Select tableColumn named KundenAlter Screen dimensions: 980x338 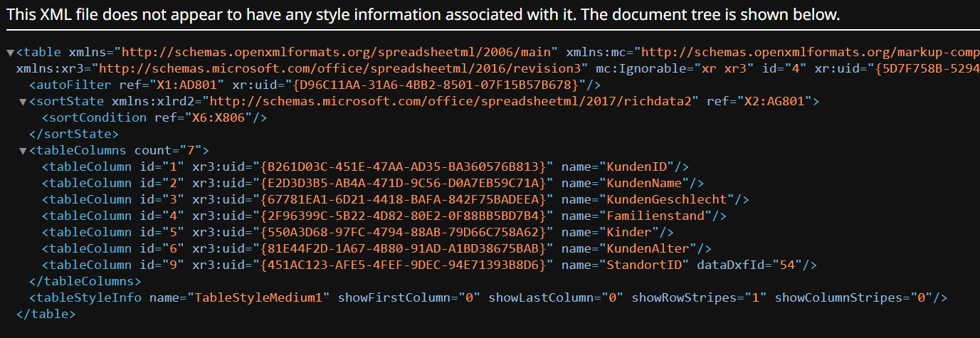point(376,249)
